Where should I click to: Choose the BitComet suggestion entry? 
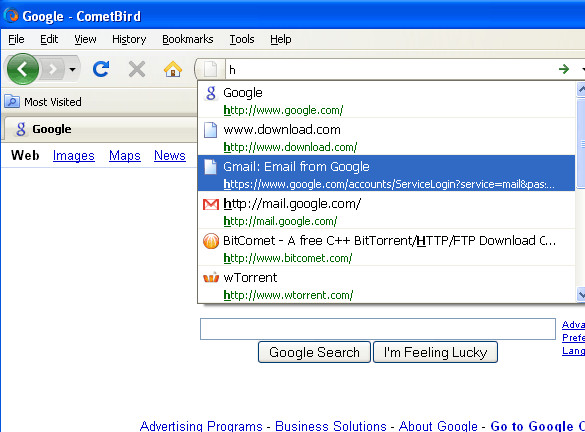[387, 248]
